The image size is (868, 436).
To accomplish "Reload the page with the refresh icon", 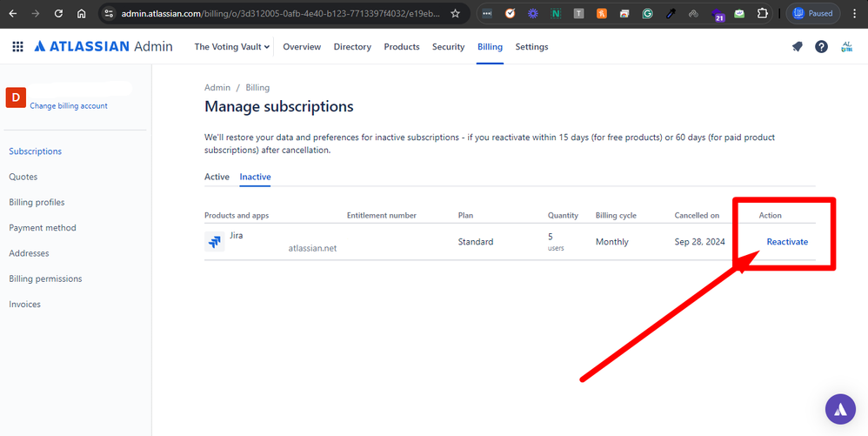I will [58, 13].
